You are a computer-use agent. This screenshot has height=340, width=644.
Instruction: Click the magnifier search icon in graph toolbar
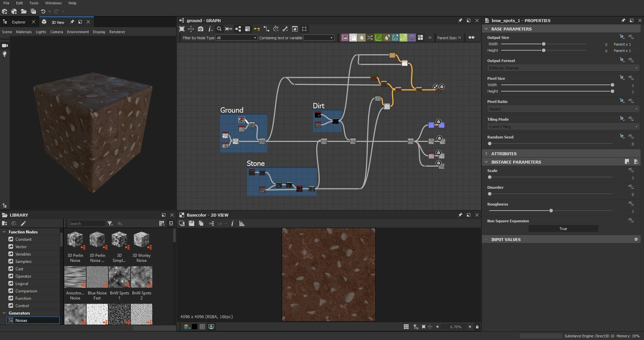coord(219,29)
